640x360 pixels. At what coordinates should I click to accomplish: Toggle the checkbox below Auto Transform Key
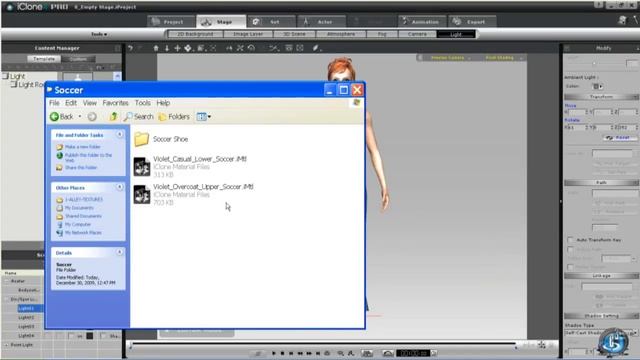click(x=570, y=249)
